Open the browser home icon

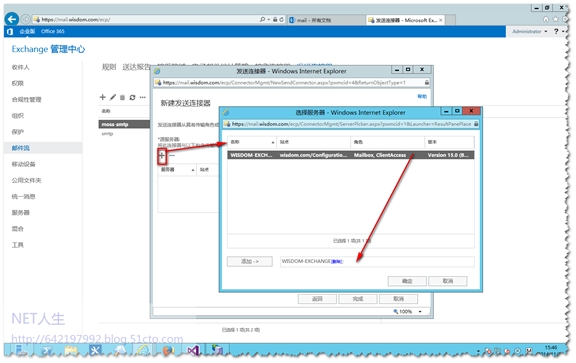click(x=546, y=19)
